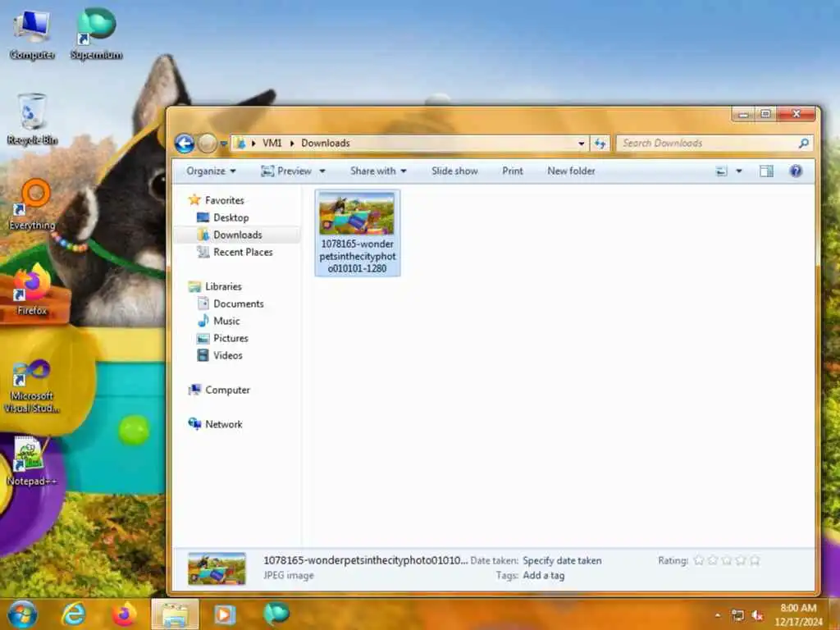Open the recent pages dropdown arrow
This screenshot has height=630, width=840.
coord(224,144)
